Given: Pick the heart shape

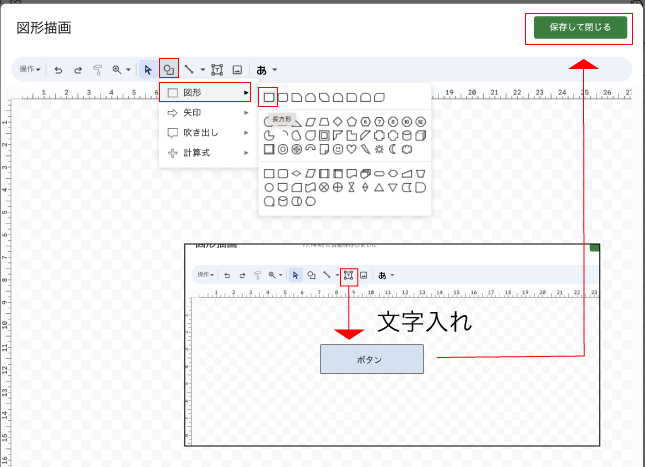Looking at the screenshot, I should [352, 149].
